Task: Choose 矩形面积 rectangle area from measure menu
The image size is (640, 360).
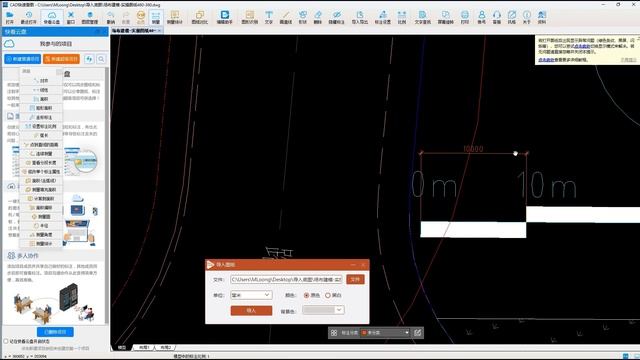Action: click(42, 108)
